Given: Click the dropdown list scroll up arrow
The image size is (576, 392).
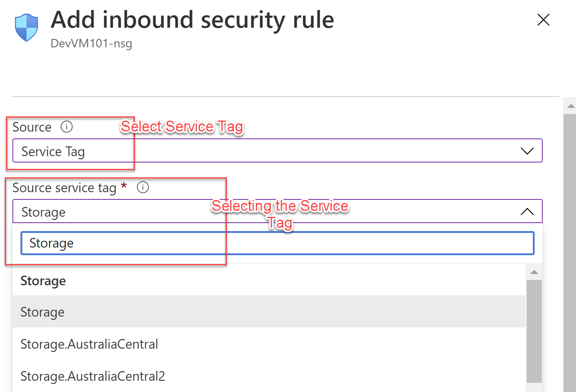Looking at the screenshot, I should click(x=534, y=272).
